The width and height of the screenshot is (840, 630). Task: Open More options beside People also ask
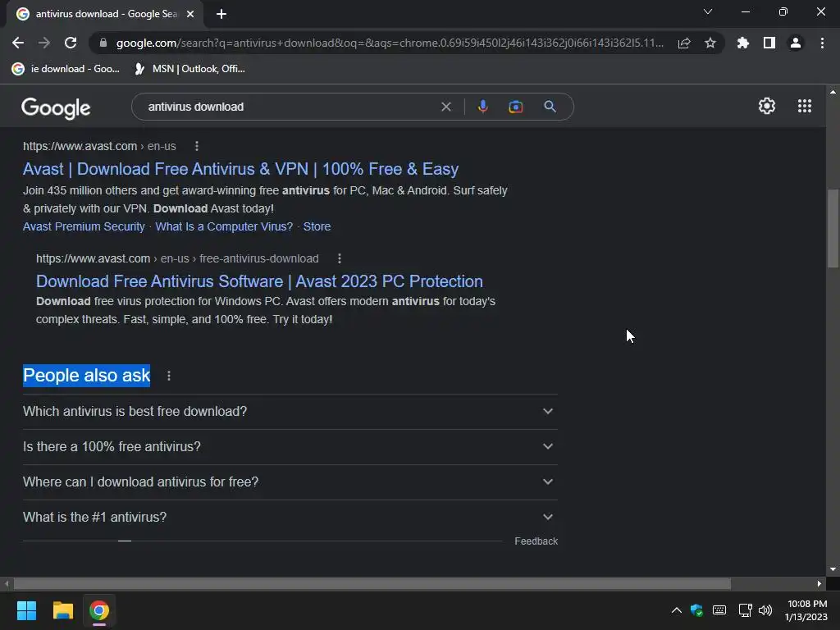(x=169, y=376)
